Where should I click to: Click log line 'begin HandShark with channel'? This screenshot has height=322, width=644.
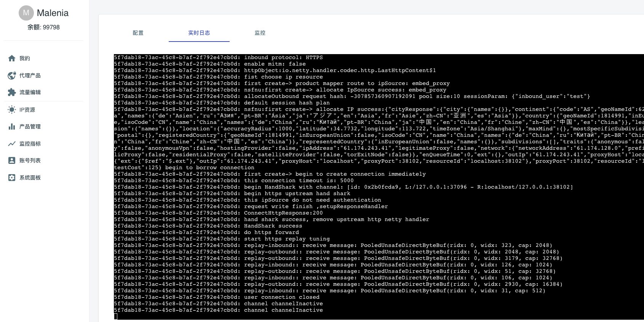point(344,187)
